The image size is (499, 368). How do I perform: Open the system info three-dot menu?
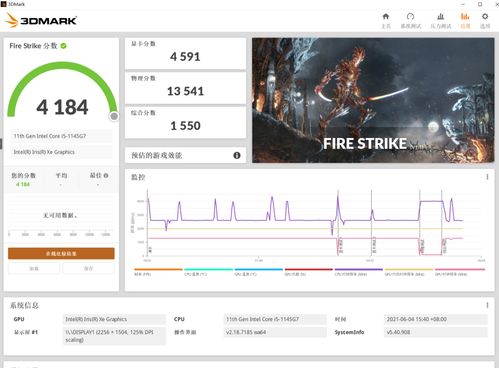point(487,305)
